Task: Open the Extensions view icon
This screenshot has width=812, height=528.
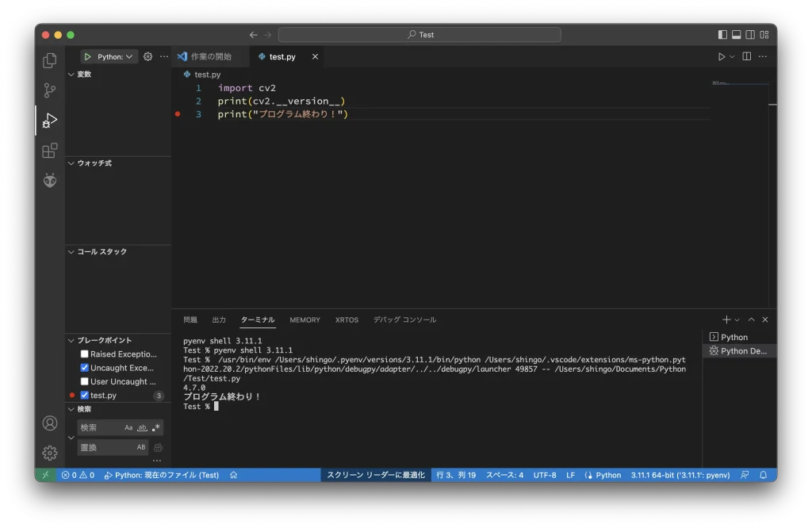Action: 50,151
